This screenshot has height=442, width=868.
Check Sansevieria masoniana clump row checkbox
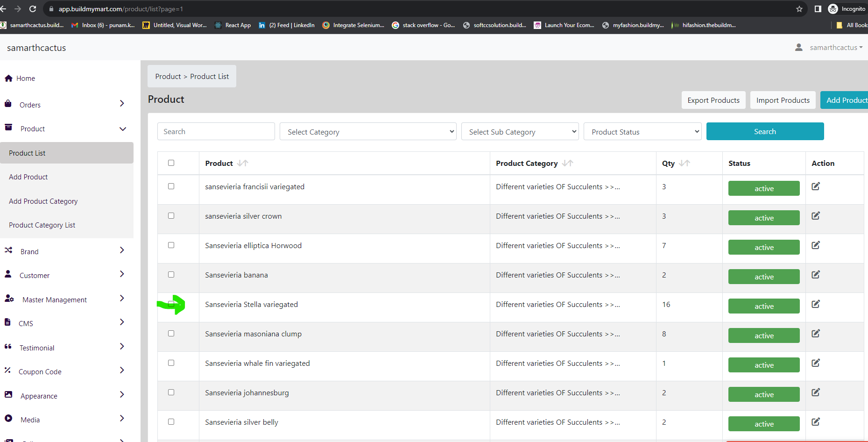tap(171, 334)
